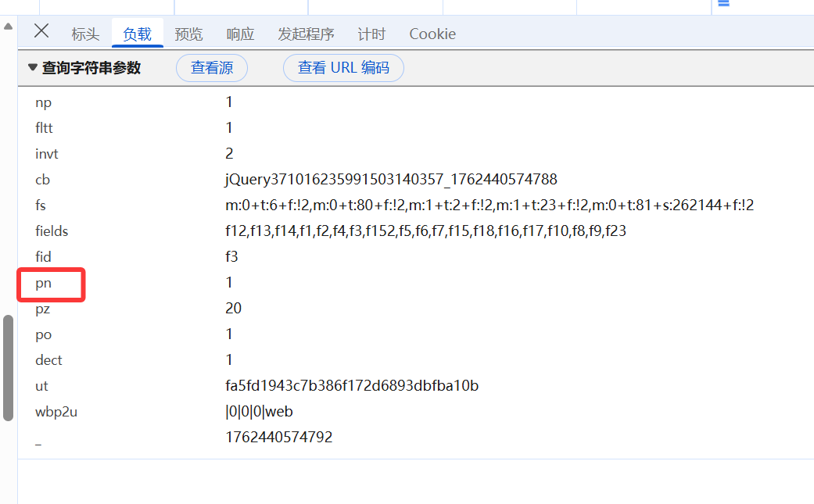Click the blue list icon at top right

[x=723, y=4]
